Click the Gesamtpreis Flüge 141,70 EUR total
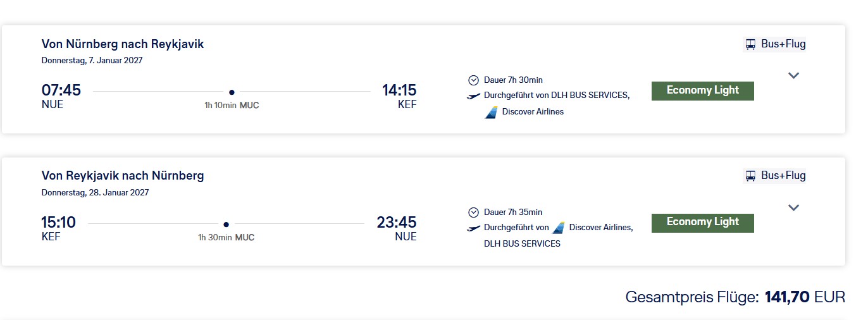The height and width of the screenshot is (320, 868). click(x=735, y=297)
